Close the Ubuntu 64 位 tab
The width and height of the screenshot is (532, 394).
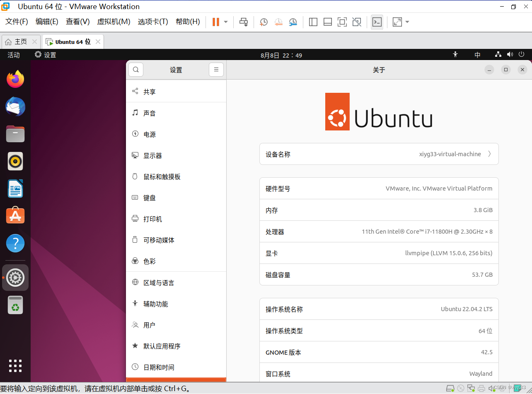coord(98,42)
